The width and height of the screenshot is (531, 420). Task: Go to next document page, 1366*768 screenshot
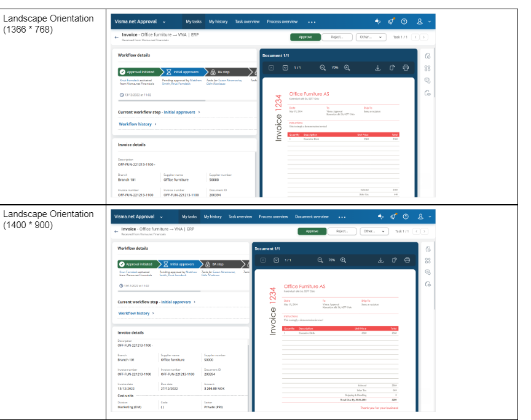pos(286,68)
